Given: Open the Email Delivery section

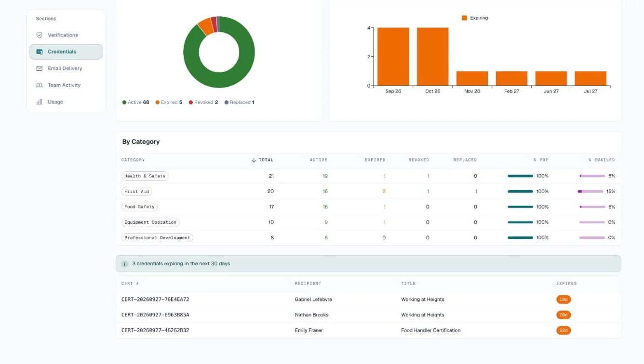Looking at the screenshot, I should coord(66,68).
